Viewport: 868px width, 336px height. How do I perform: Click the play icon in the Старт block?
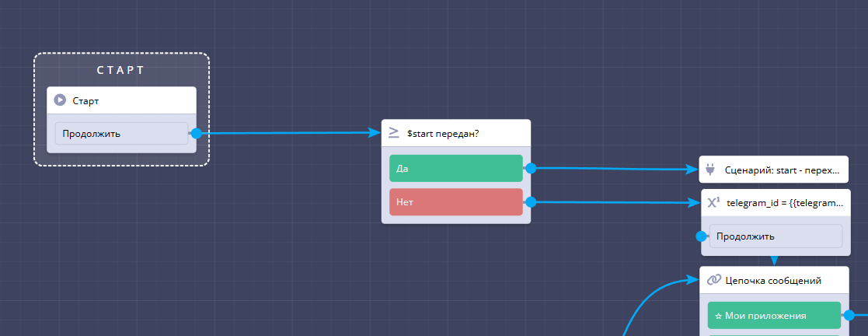click(x=61, y=100)
